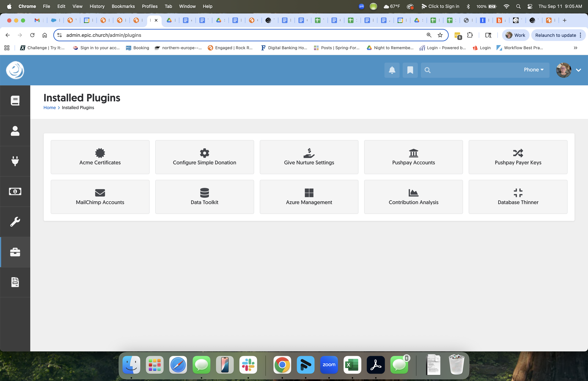Open Azure Management
Viewport: 588px width, 381px height.
(x=309, y=197)
